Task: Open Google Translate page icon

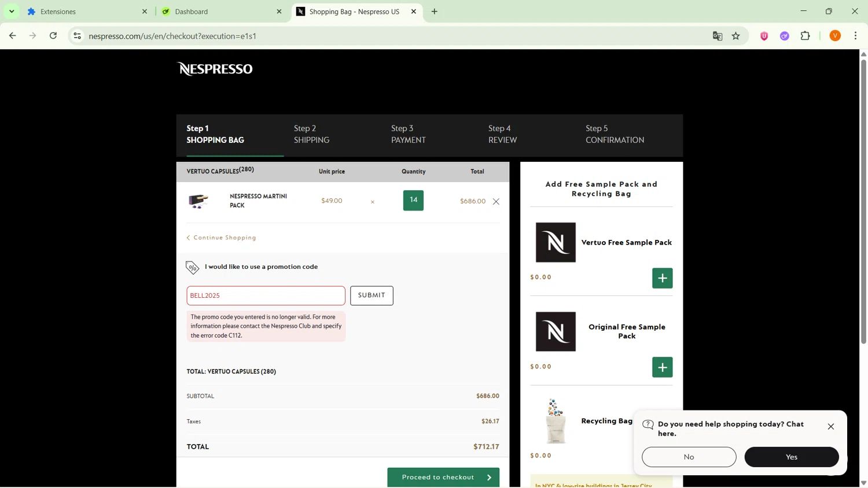Action: (718, 36)
